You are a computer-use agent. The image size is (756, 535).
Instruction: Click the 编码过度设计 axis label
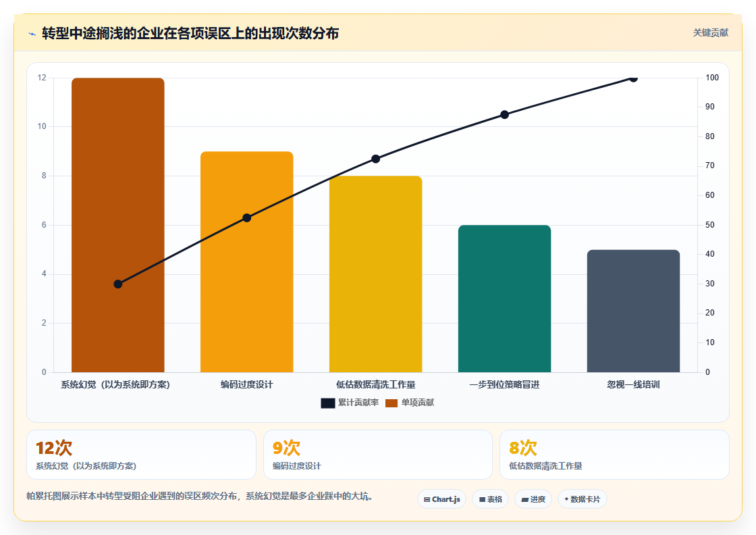(247, 385)
